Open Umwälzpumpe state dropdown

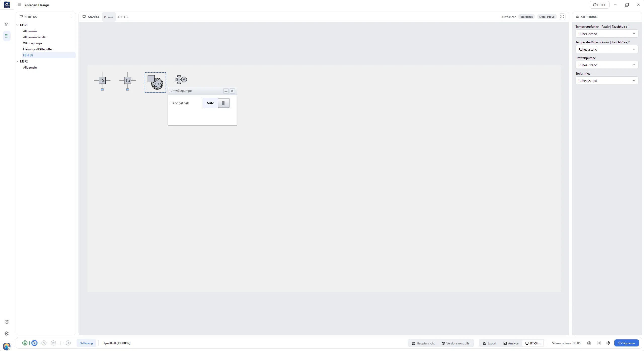(x=607, y=65)
